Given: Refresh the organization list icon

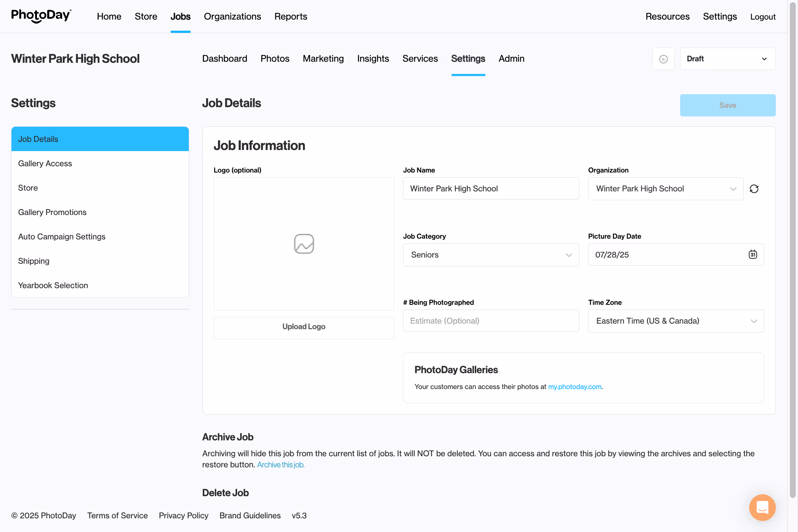Looking at the screenshot, I should coord(754,189).
